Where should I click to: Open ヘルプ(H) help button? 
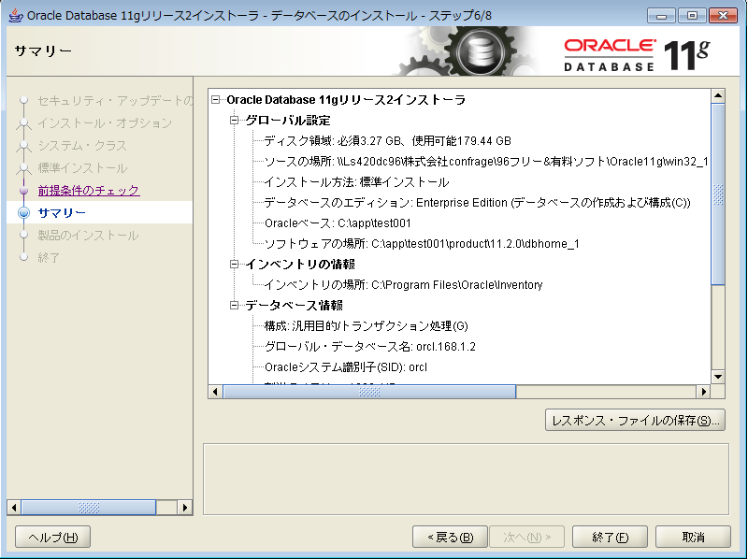click(53, 538)
